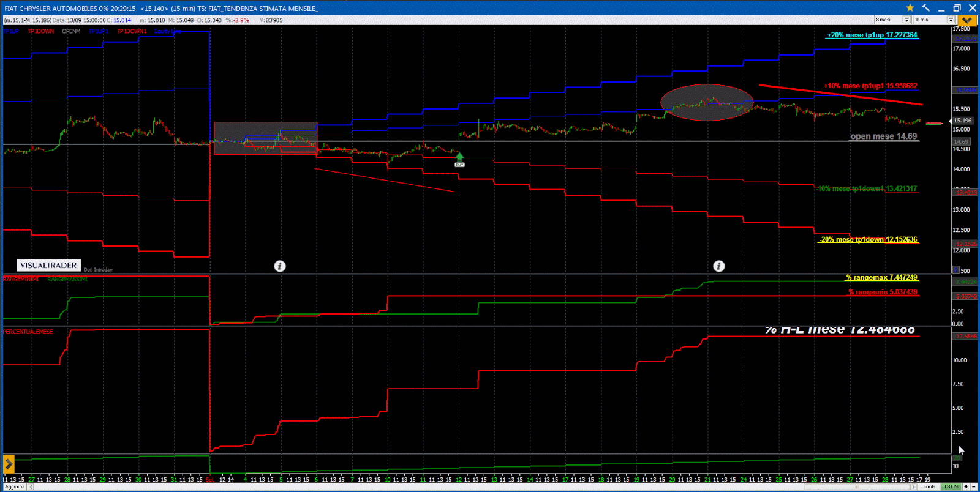Click the VISUALTRADER logo button
Viewport: 980px width, 492px height.
coord(49,265)
